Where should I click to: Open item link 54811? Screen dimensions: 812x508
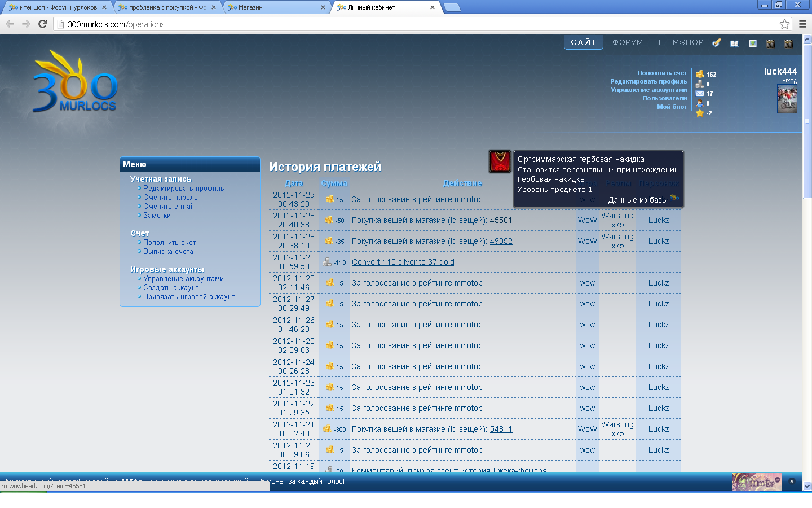click(501, 429)
